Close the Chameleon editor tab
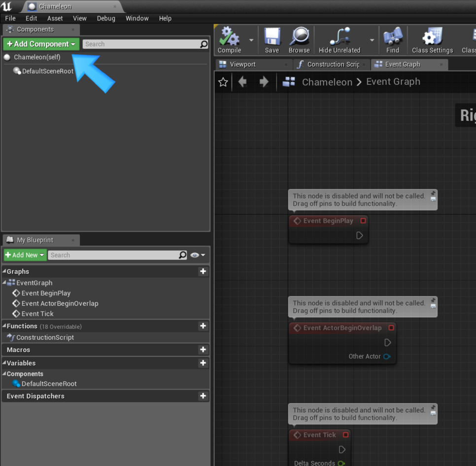This screenshot has height=466, width=476. click(x=115, y=6)
